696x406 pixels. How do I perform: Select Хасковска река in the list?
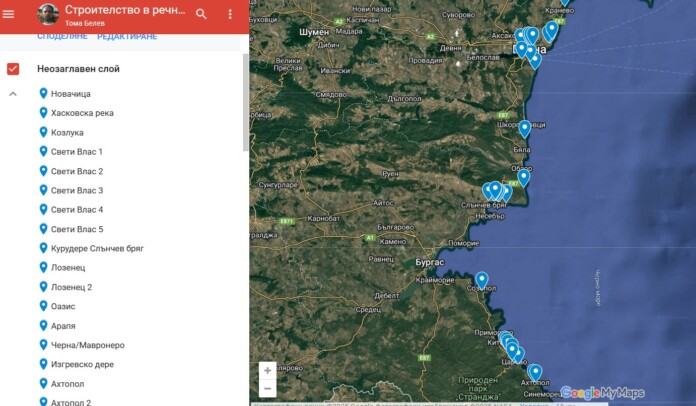click(82, 113)
